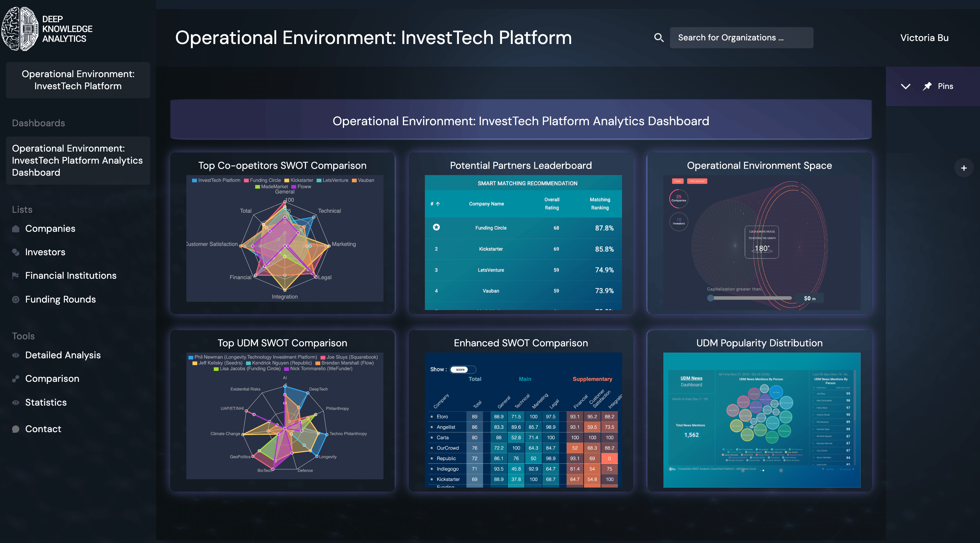980x543 pixels.
Task: Sort leaderboard by the # column arrow
Action: point(438,204)
